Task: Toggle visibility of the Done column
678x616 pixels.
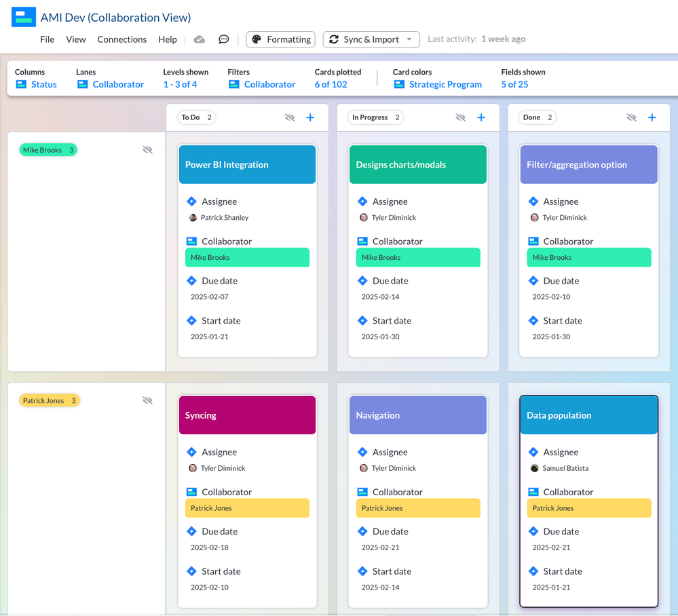Action: click(631, 117)
